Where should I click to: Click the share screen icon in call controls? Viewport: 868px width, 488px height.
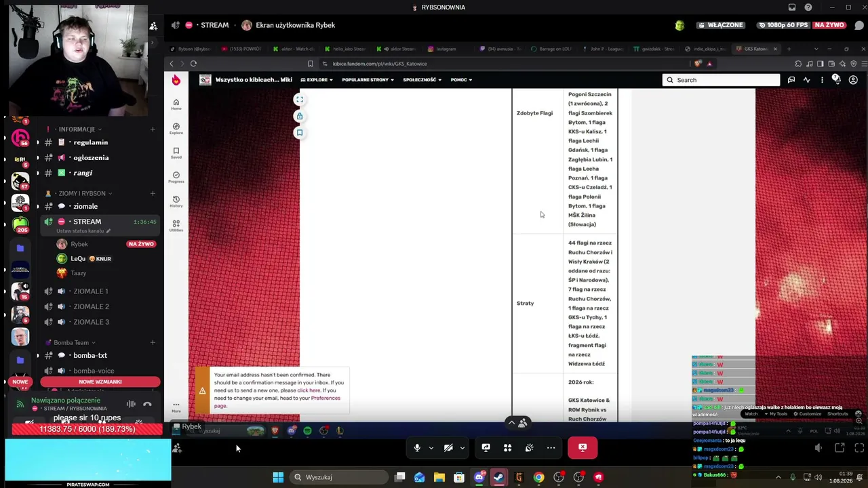pyautogui.click(x=486, y=448)
